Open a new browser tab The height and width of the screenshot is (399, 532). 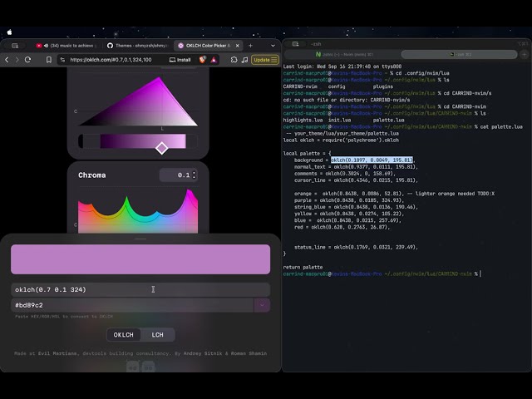pos(250,46)
